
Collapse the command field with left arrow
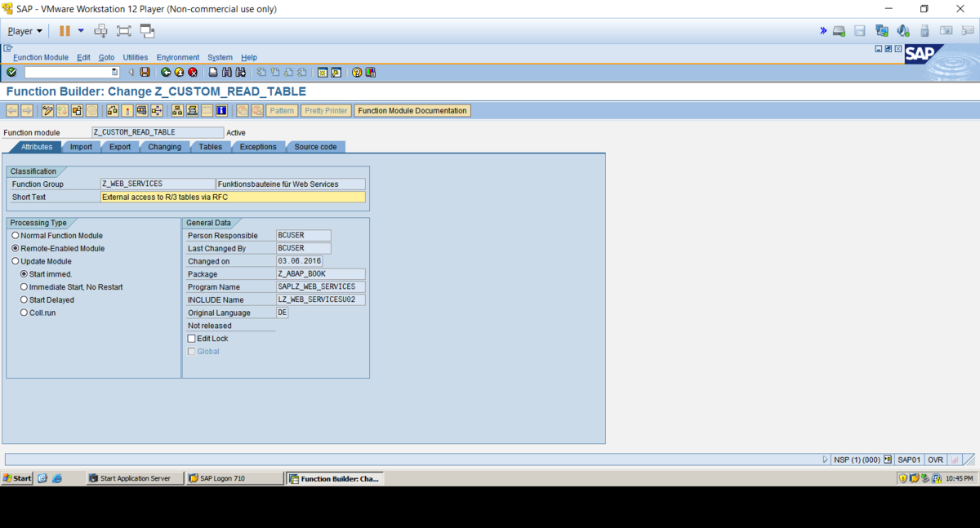(x=131, y=73)
